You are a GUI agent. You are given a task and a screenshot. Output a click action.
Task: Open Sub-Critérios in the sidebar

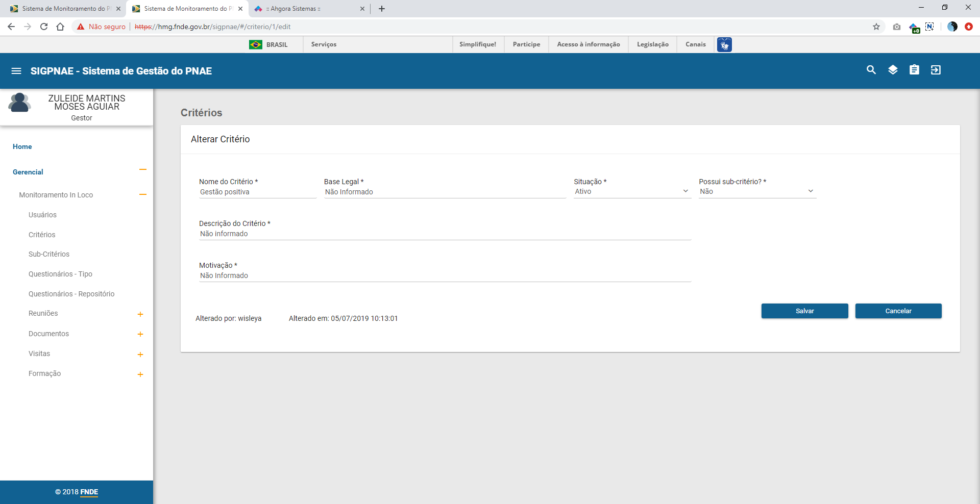point(49,254)
